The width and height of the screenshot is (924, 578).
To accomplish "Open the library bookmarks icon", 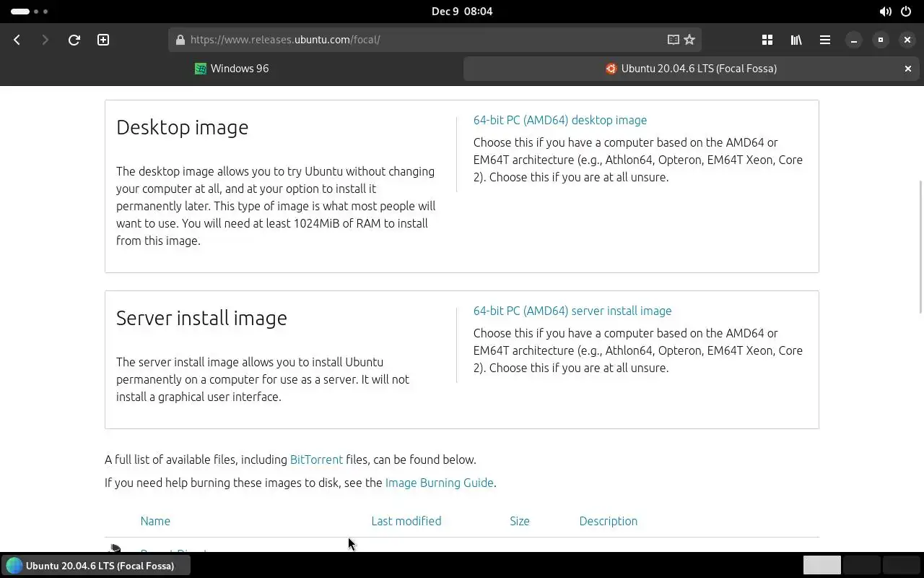I will click(x=796, y=40).
